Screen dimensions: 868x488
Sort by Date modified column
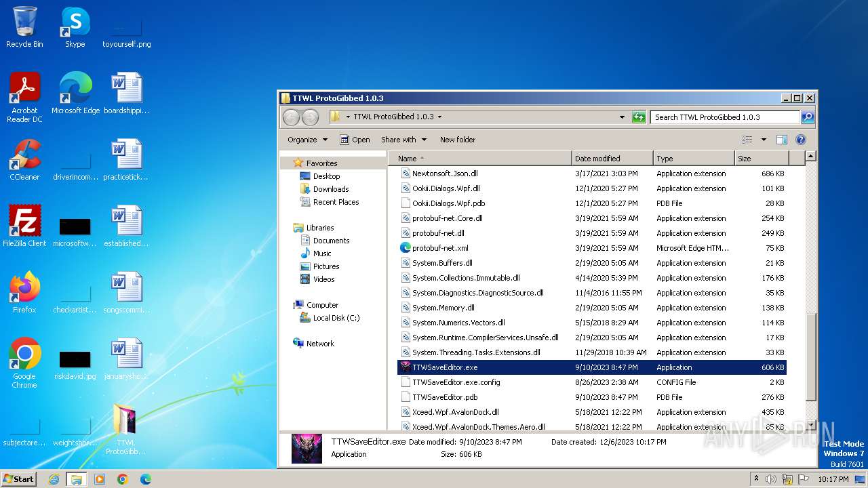pyautogui.click(x=612, y=159)
